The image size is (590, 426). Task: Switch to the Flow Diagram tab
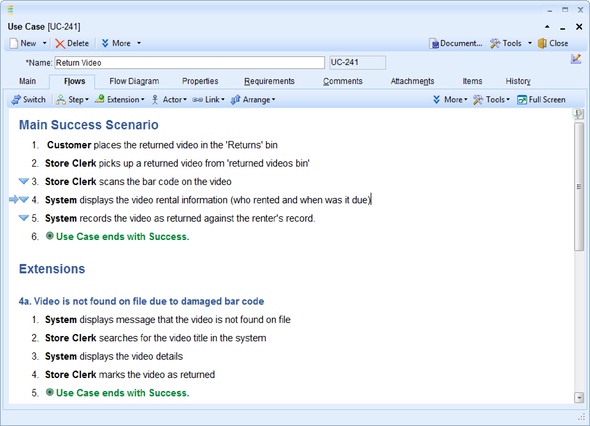coord(134,81)
